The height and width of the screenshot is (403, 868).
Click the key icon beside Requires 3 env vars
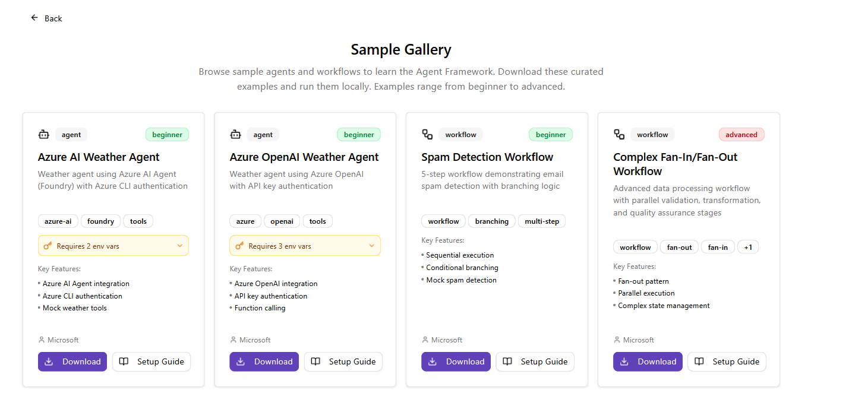coord(240,246)
